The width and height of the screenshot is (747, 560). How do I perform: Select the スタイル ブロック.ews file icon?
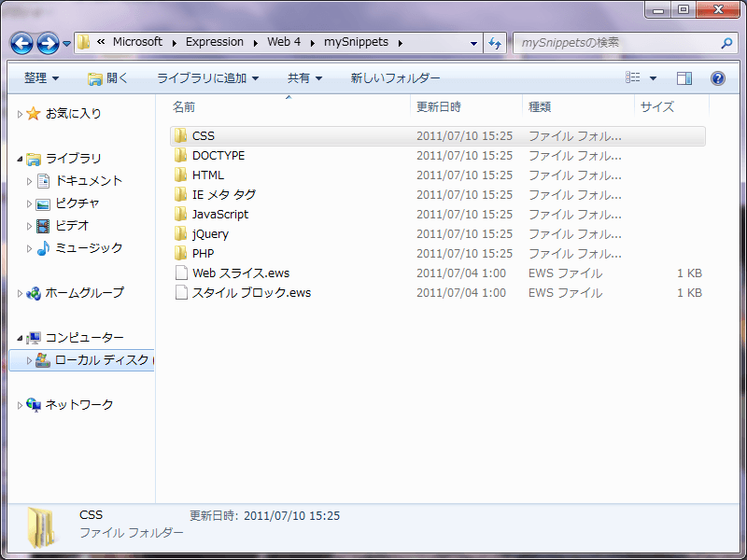coord(181,292)
